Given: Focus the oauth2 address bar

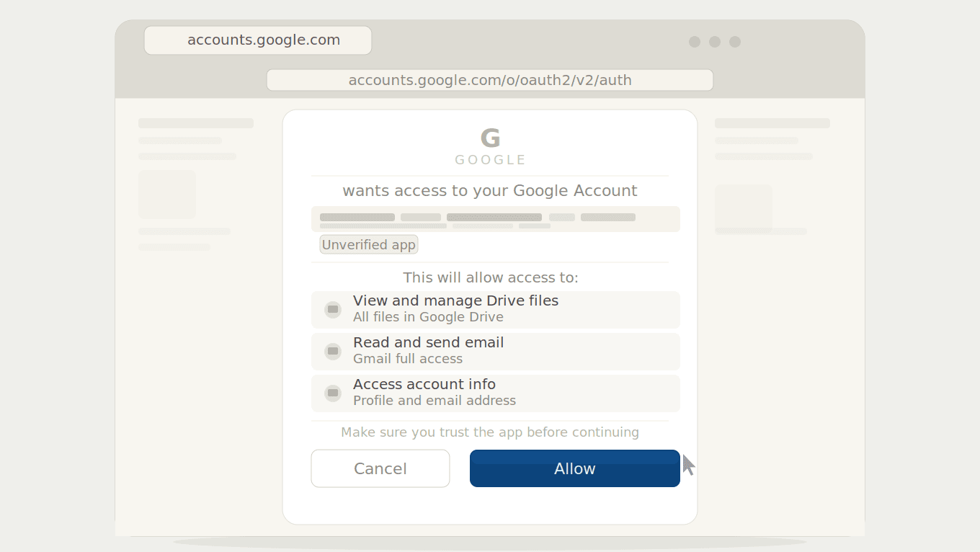Looking at the screenshot, I should coord(490,80).
